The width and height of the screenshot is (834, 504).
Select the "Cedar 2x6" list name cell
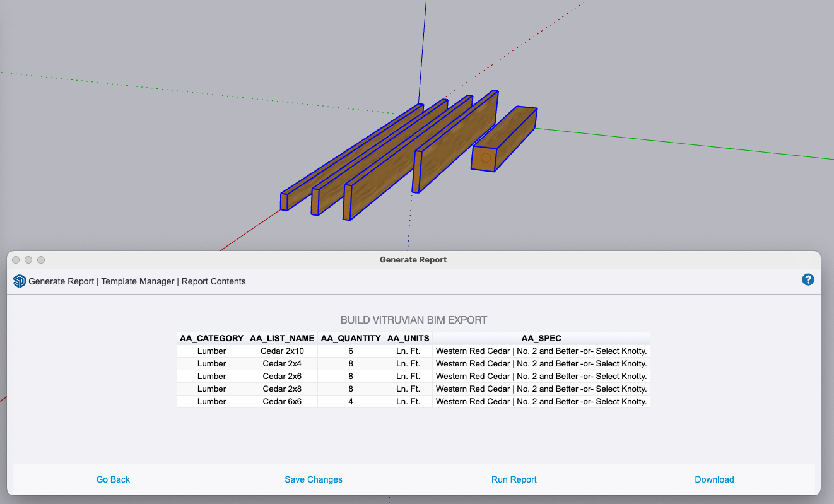tap(282, 376)
